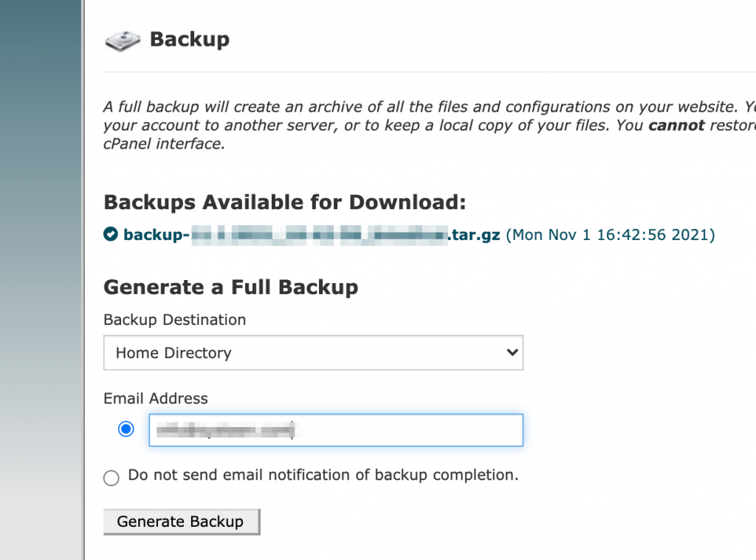Download the backup .tar.gz file
The image size is (756, 560).
click(x=312, y=235)
